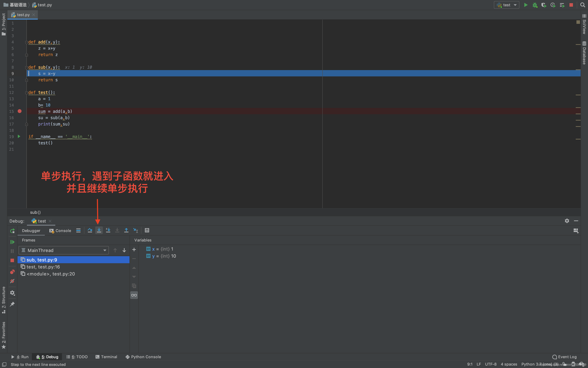Click the Profile test icon
The width and height of the screenshot is (588, 368).
553,5
